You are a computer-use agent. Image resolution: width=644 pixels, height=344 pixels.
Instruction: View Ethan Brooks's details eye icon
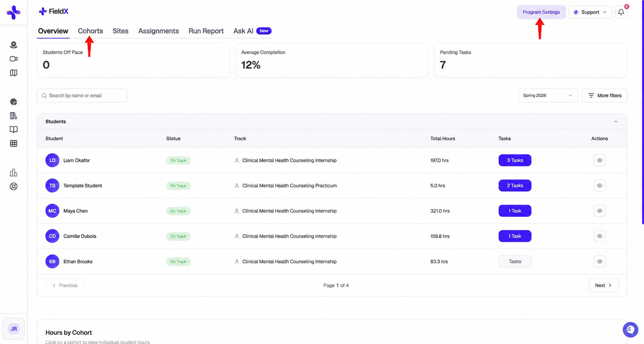[599, 261]
